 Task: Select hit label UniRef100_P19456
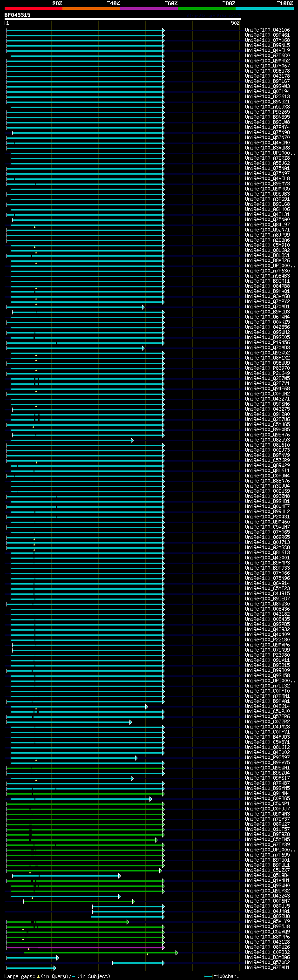267,343
